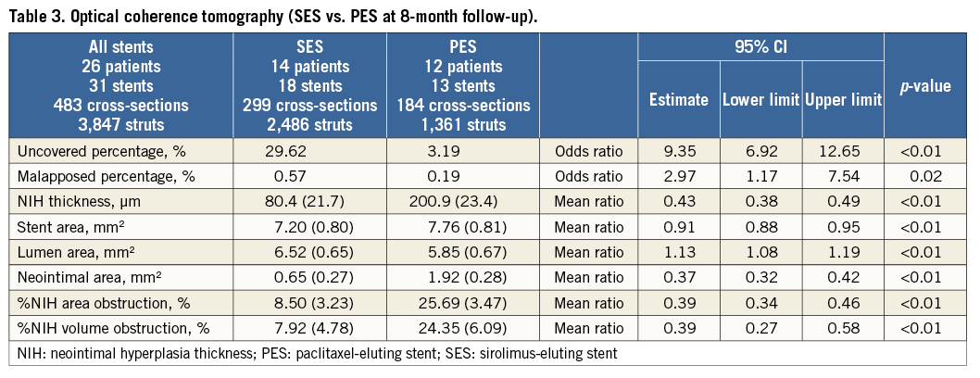Viewport: 980px width, 378px height.
Task: Select the SES column header
Action: (x=308, y=85)
